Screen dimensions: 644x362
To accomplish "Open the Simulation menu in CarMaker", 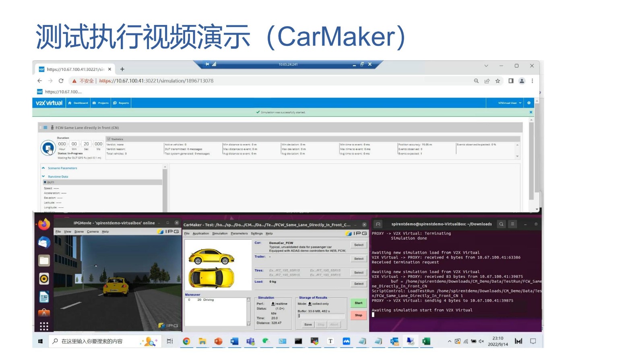I will [x=220, y=234].
